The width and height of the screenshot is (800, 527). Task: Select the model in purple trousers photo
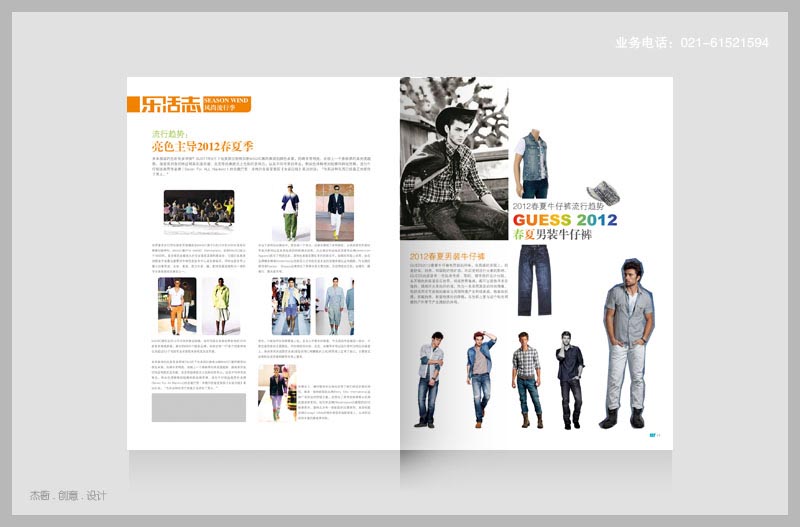pos(277,393)
